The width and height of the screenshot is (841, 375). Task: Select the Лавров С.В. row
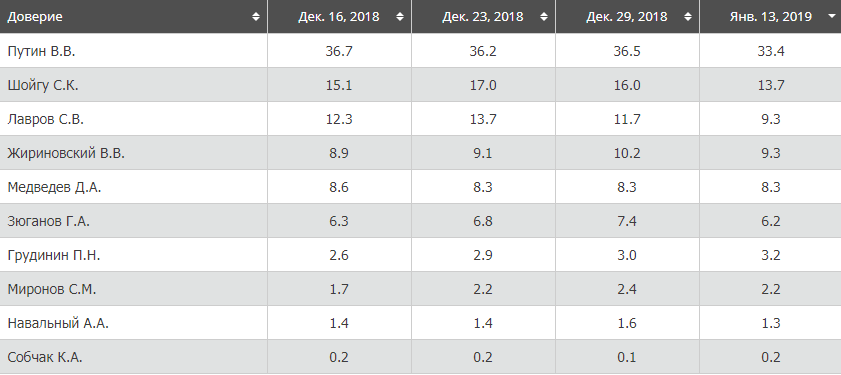click(420, 119)
